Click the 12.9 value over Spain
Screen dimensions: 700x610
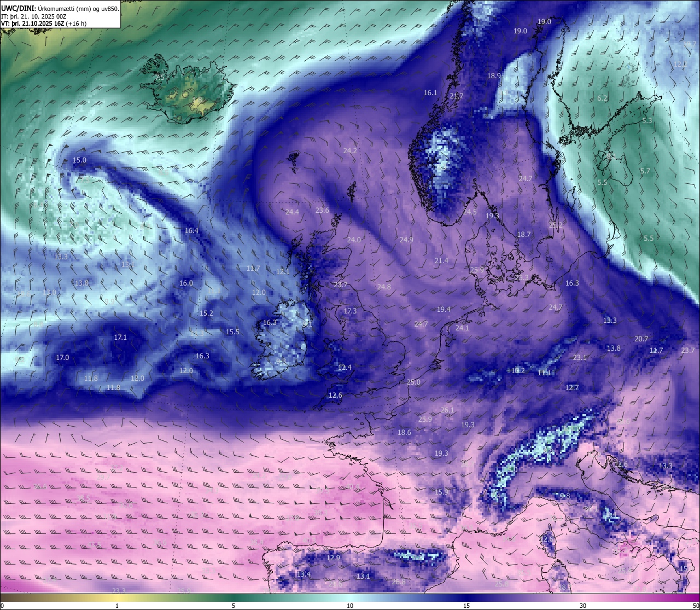coord(333,558)
